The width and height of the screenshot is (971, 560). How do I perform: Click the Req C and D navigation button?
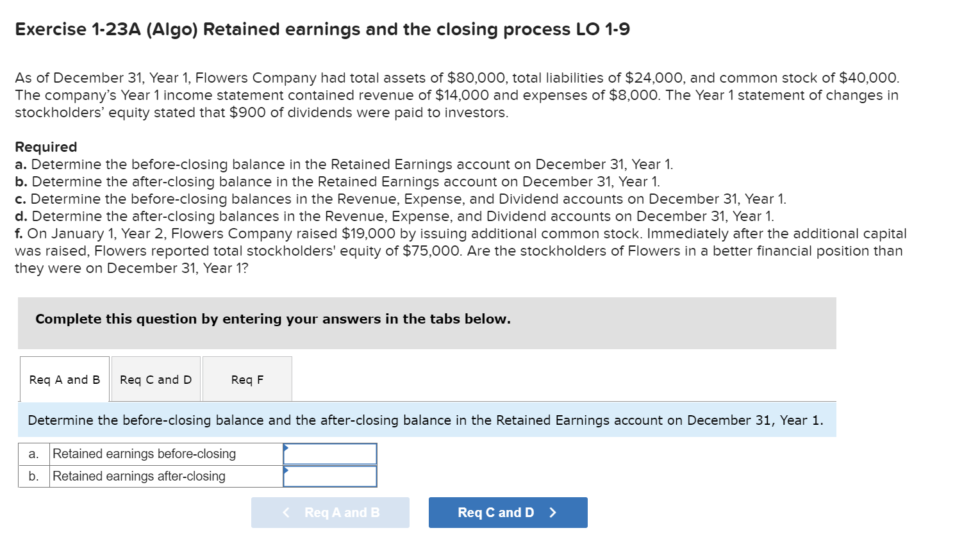[x=508, y=513]
